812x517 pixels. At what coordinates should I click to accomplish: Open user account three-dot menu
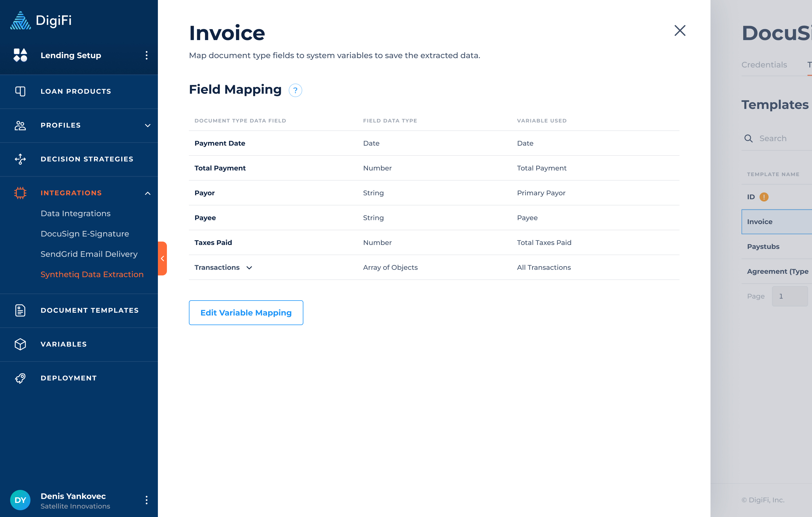tap(146, 500)
